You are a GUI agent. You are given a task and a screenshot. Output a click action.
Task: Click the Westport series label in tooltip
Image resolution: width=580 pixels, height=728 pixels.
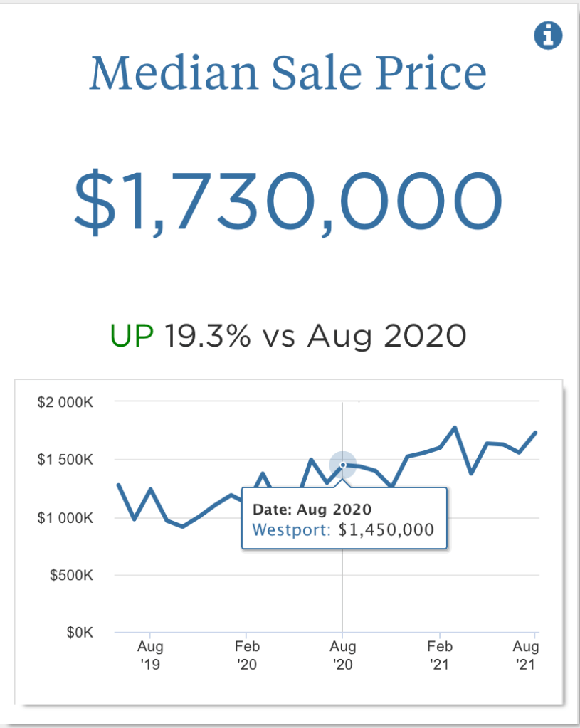pyautogui.click(x=292, y=529)
